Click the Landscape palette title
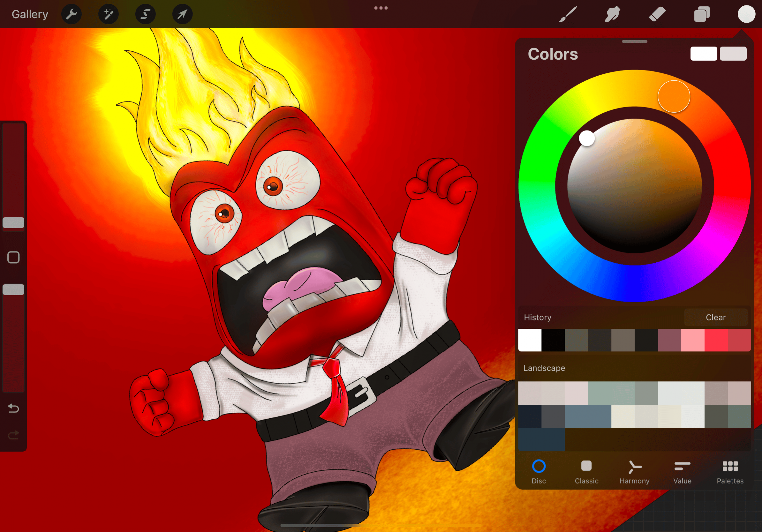762x532 pixels. pos(544,368)
